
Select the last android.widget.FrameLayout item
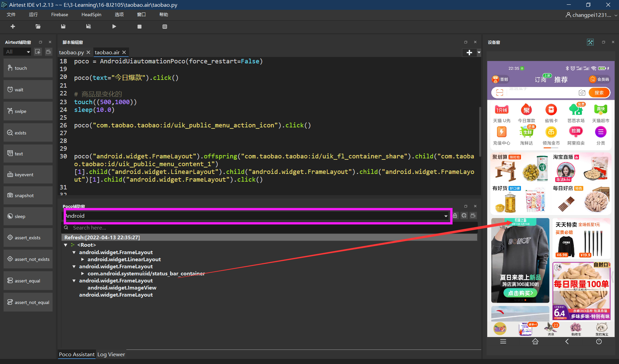click(116, 295)
